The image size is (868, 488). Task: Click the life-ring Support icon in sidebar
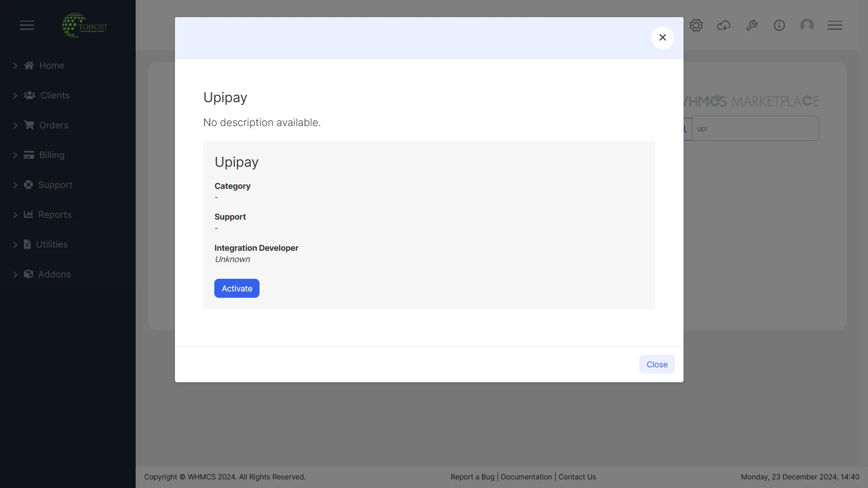(28, 185)
